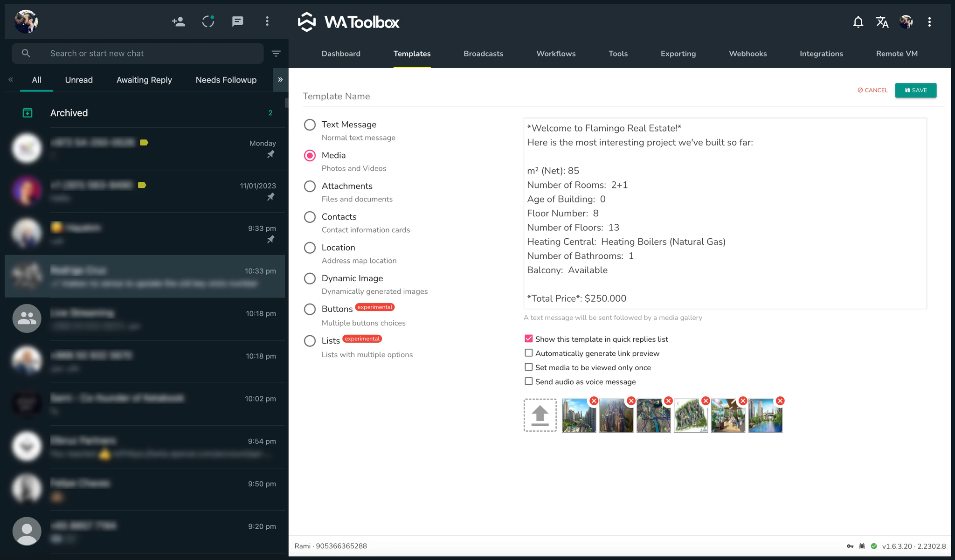Open the language translate icon
Screen dimensions: 955x560
882,22
